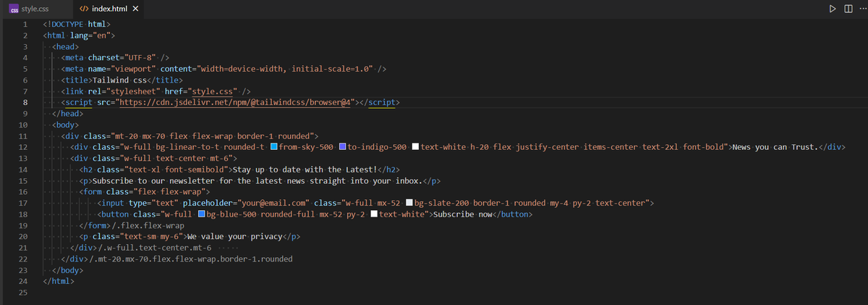Click the closing </html> tag
Viewport: 868px width, 305px height.
tap(59, 283)
